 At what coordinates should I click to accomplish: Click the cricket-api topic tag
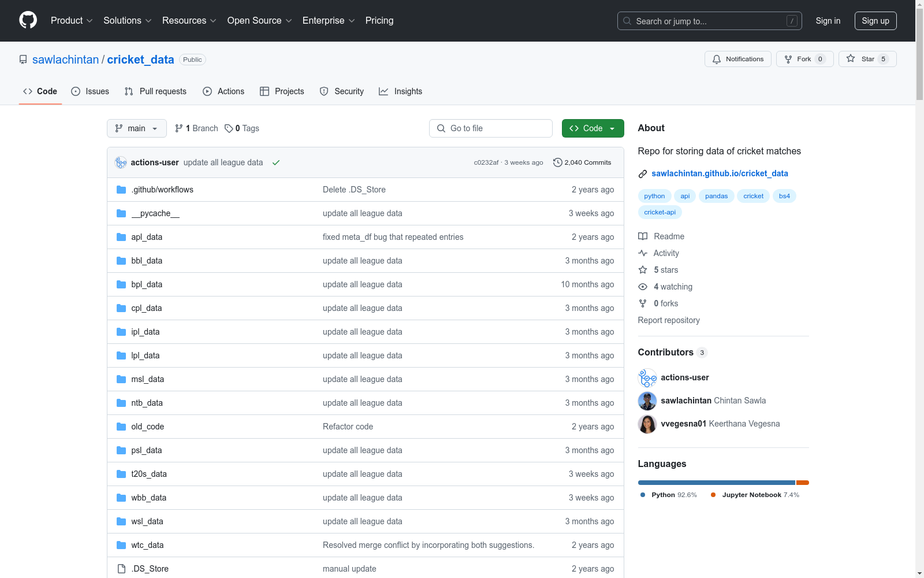click(660, 212)
